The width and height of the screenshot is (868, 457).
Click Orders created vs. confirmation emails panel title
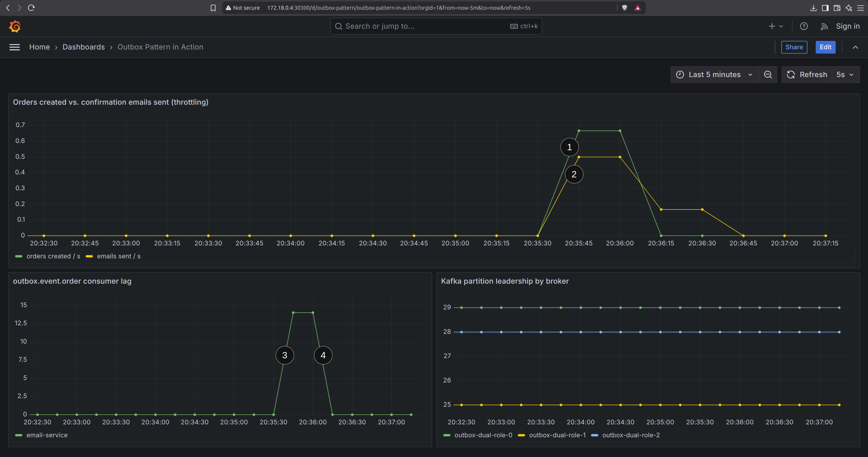tap(111, 102)
